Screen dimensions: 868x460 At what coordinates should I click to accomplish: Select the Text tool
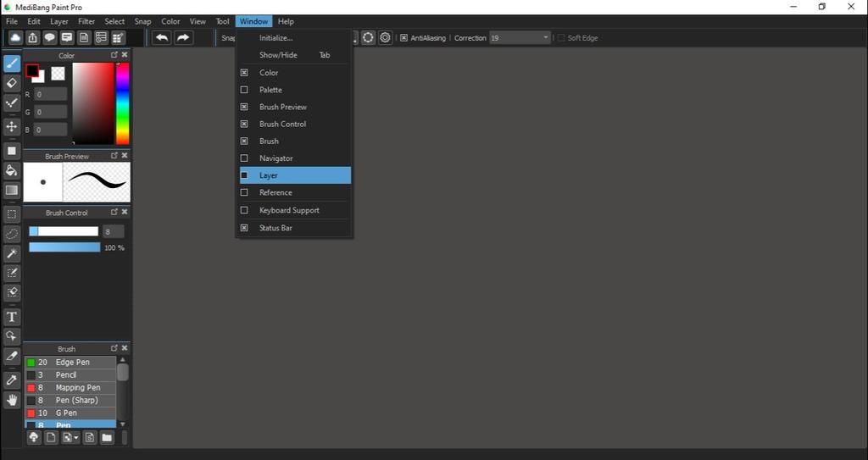[12, 317]
